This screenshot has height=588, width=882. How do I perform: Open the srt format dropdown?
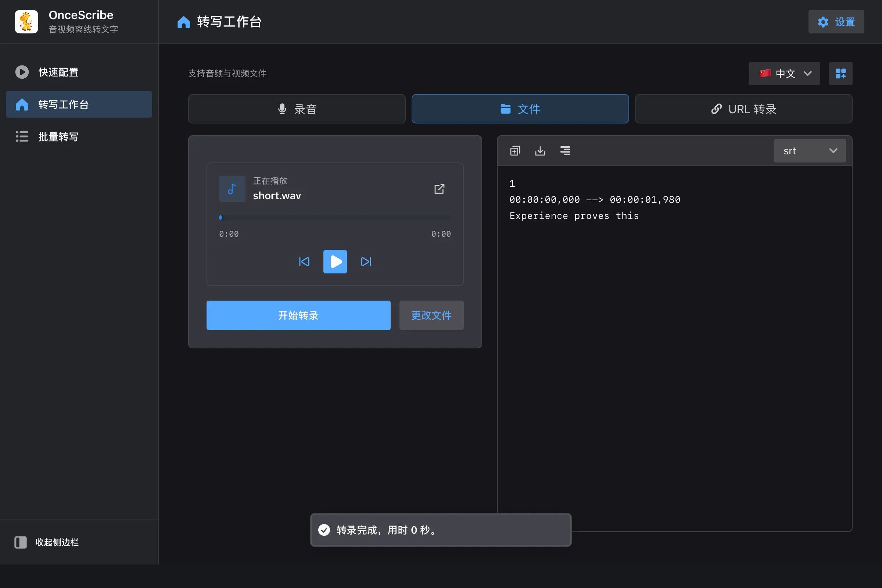click(810, 151)
